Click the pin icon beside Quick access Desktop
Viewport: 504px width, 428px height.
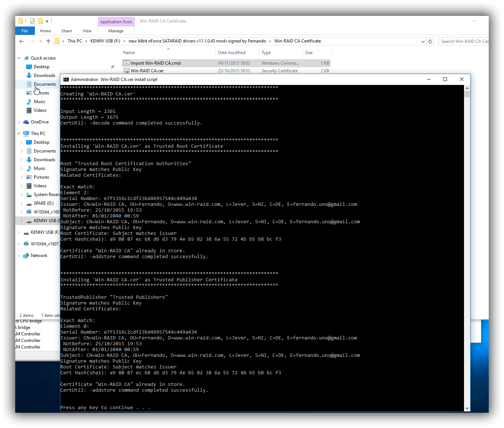[x=113, y=67]
